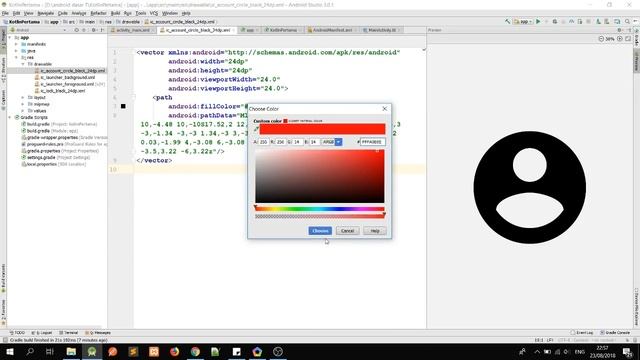Switch to the KotlinPertama editor tab

[x=283, y=30]
